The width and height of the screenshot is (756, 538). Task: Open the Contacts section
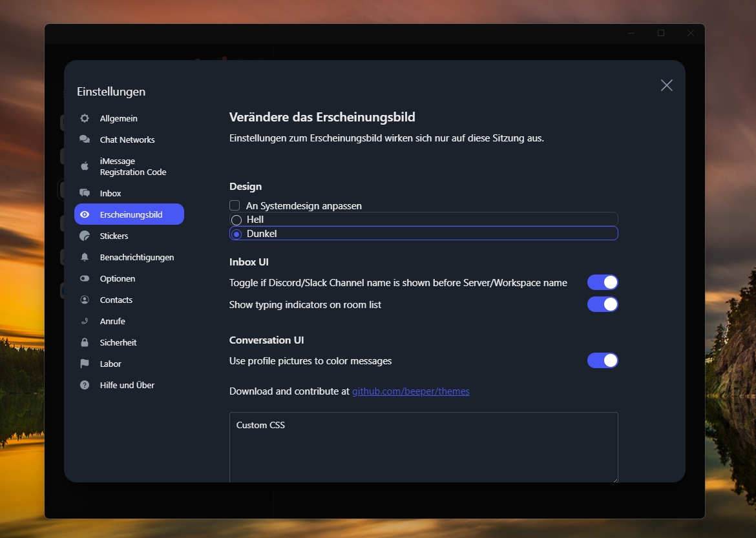pos(129,300)
